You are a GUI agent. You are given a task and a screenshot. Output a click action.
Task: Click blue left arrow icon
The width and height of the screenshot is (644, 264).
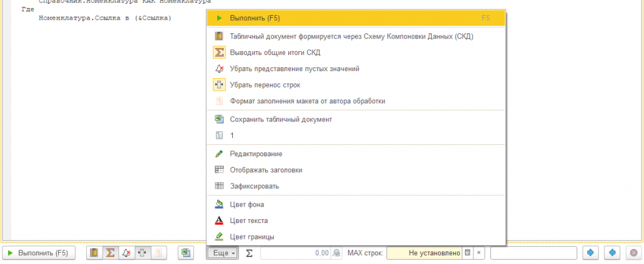click(x=611, y=253)
